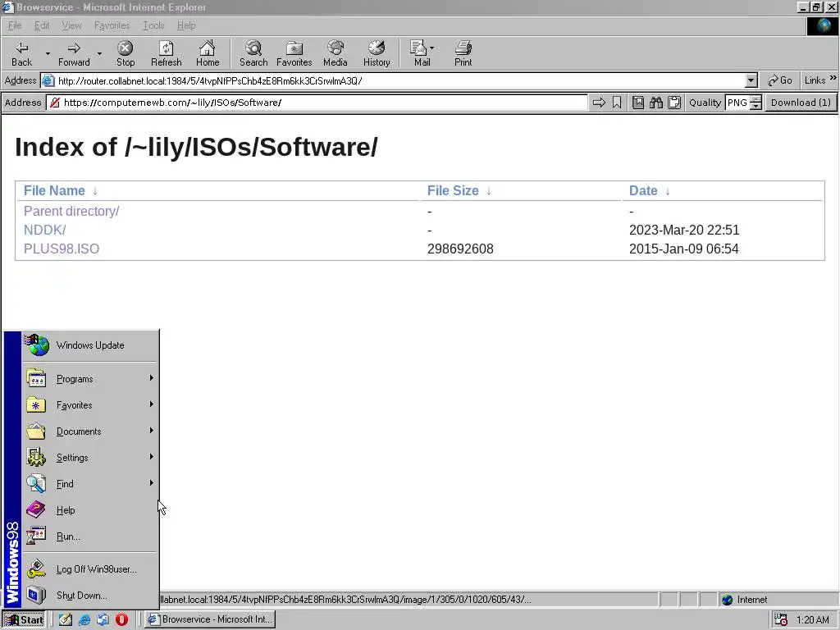
Task: Open the Help menu in menu bar
Action: [x=186, y=25]
